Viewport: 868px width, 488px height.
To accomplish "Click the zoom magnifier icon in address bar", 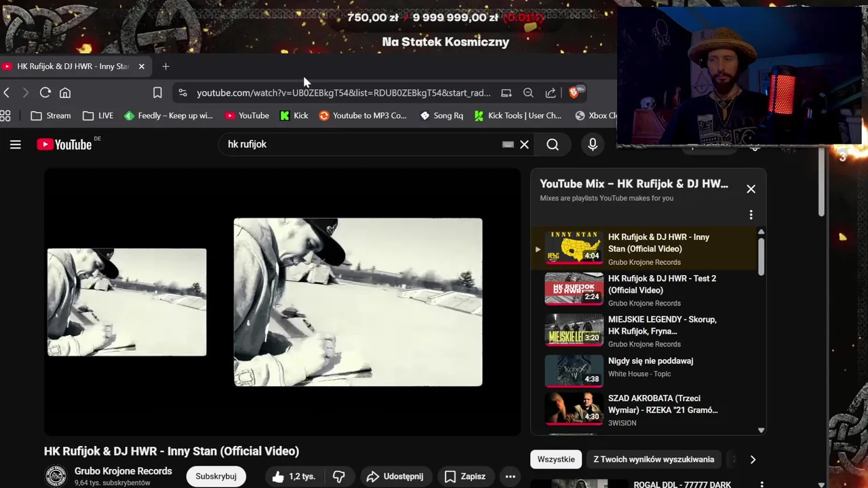I will pos(528,93).
